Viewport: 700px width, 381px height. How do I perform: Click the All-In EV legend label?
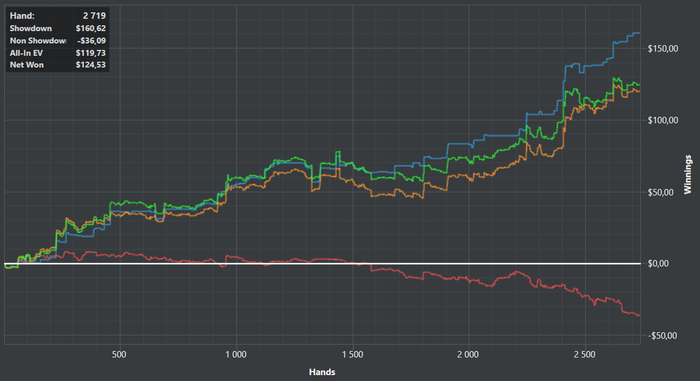point(26,53)
